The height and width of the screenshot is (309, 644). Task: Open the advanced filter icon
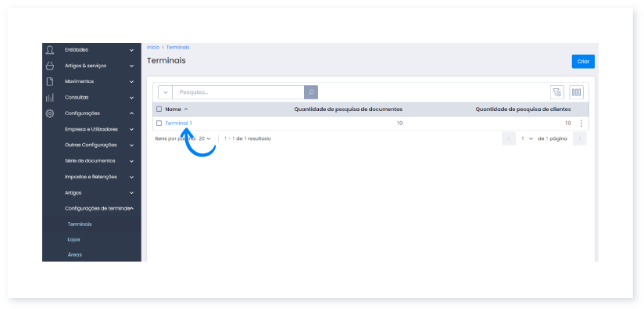tap(557, 92)
